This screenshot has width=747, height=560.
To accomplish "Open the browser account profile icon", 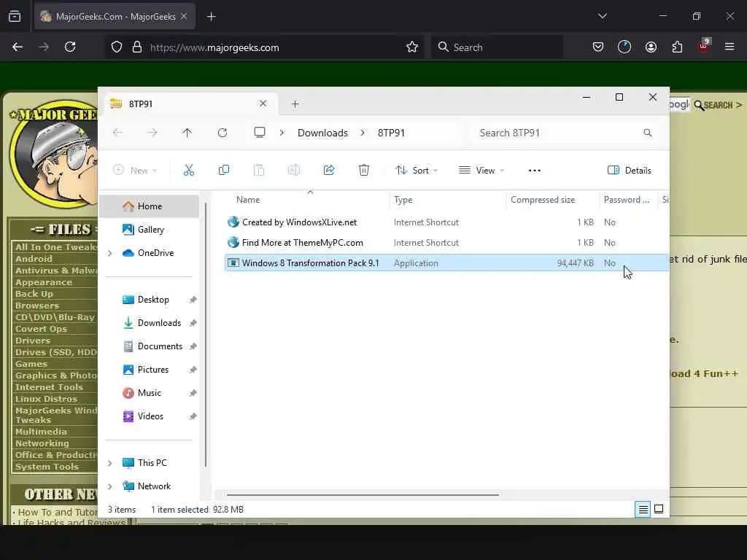I will coord(651,47).
